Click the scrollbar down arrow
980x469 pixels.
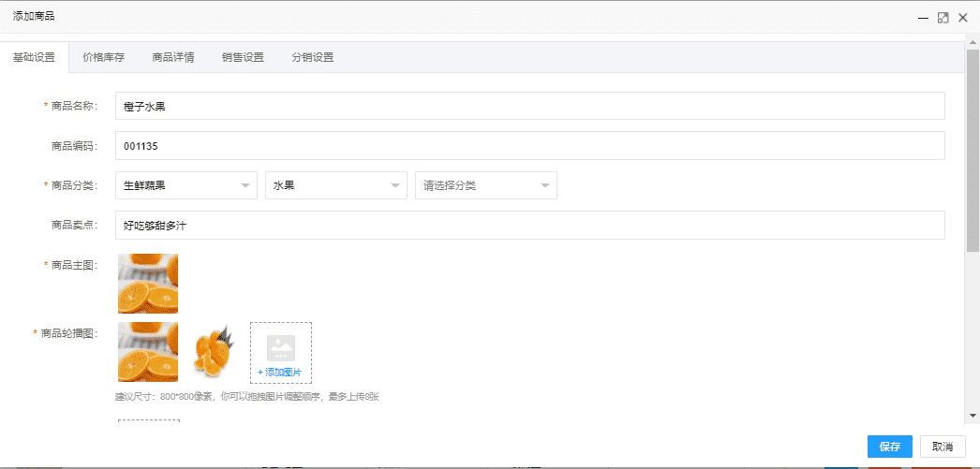point(973,415)
